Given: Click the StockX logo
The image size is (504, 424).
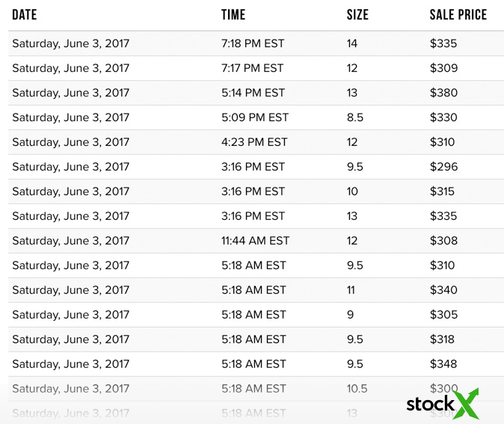Looking at the screenshot, I should click(441, 404).
